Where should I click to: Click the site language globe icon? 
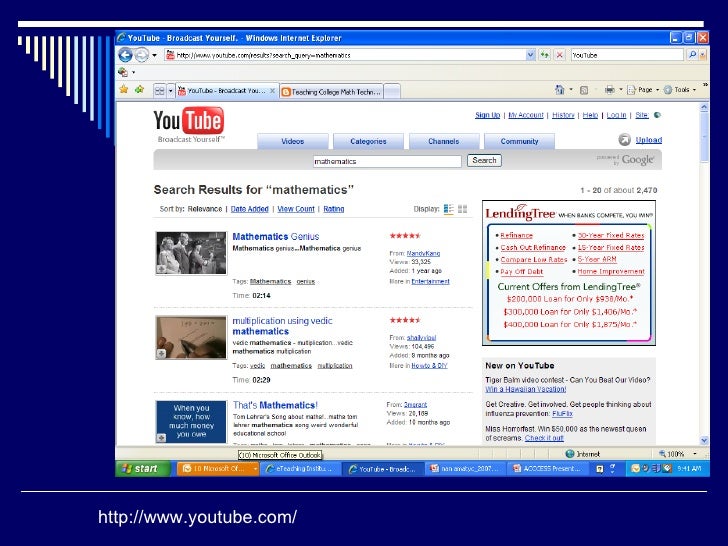click(657, 115)
